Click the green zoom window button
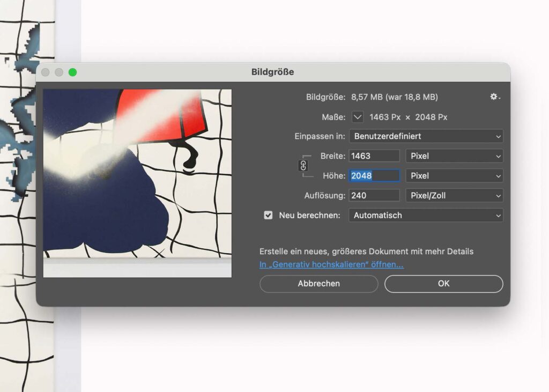The width and height of the screenshot is (549, 392). click(72, 72)
